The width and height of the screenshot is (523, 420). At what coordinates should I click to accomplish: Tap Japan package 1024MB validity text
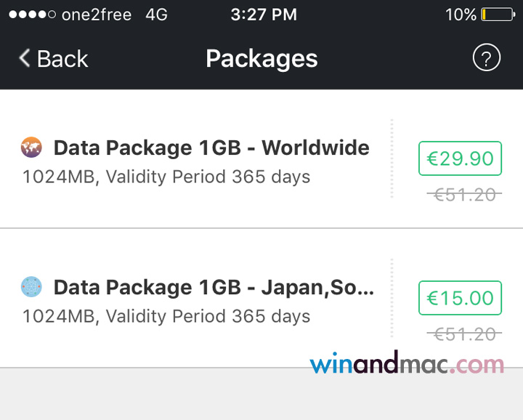(166, 316)
